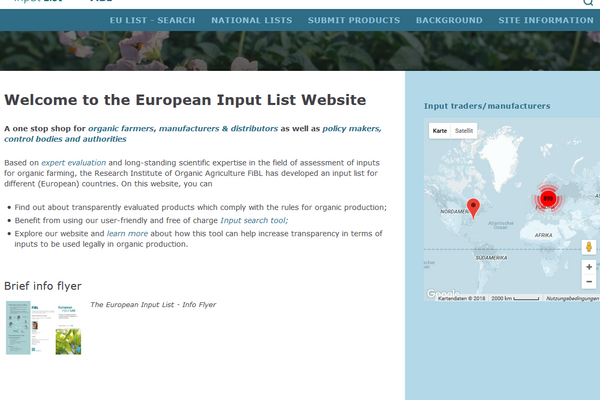This screenshot has height=400, width=600.
Task: Click the 'Kartendaten © 2018' attribution text
Action: [x=461, y=298]
